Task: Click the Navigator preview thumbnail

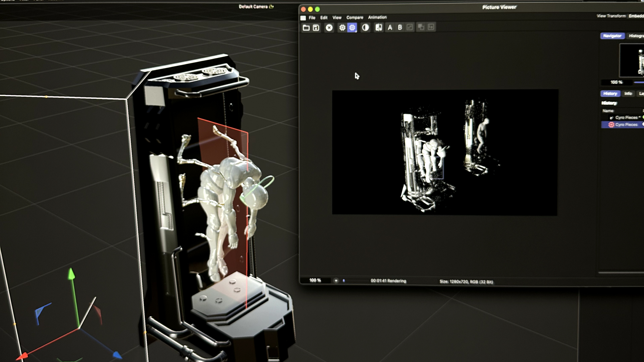Action: point(632,61)
